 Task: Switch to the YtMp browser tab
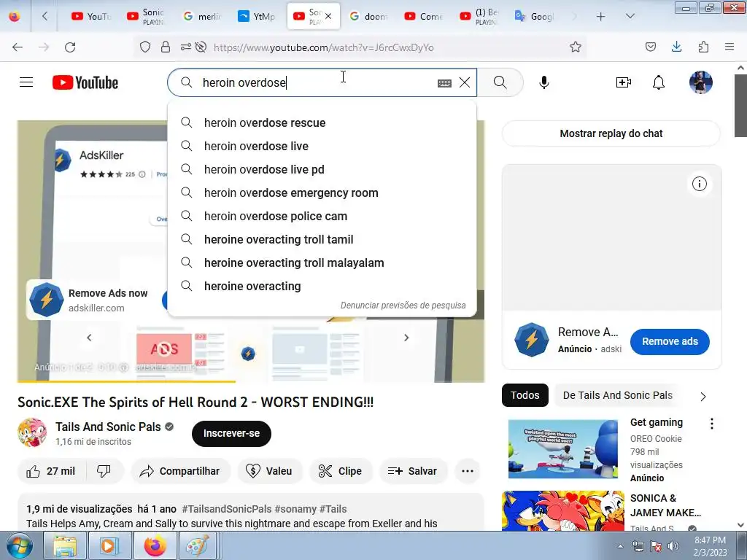(258, 17)
